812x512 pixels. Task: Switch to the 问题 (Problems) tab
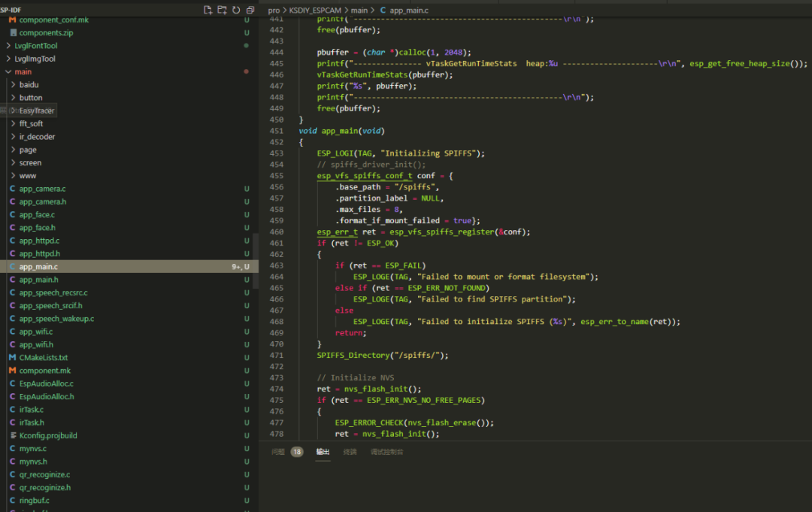278,452
